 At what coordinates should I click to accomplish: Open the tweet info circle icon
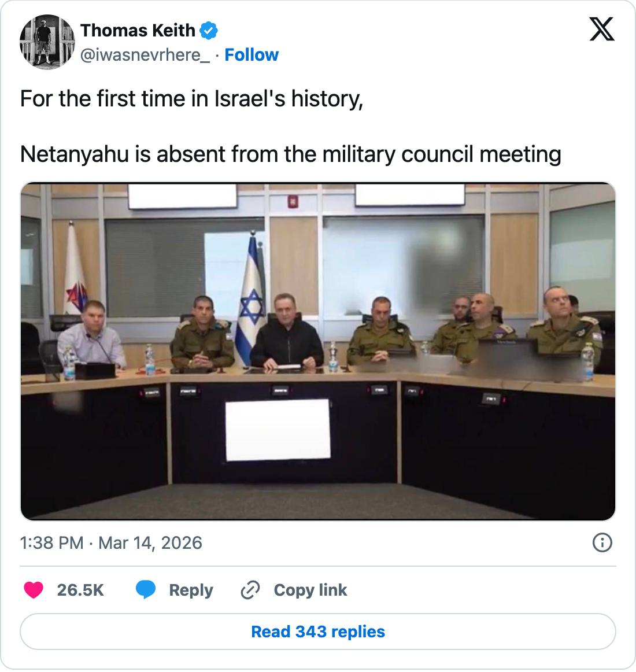click(602, 542)
